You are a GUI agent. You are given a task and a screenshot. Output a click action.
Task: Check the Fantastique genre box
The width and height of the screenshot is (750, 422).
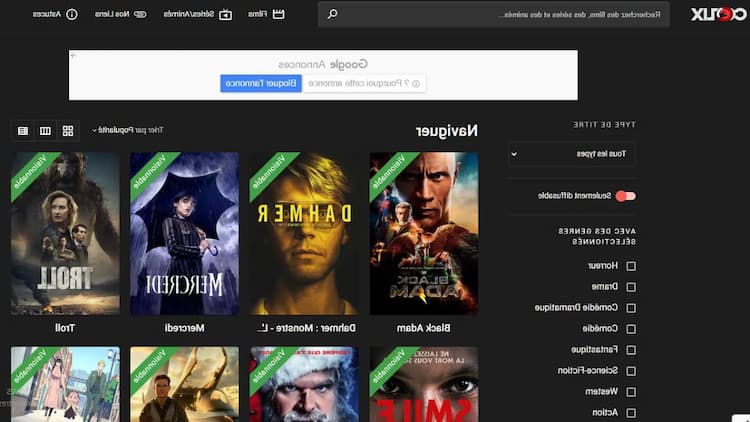tap(631, 350)
